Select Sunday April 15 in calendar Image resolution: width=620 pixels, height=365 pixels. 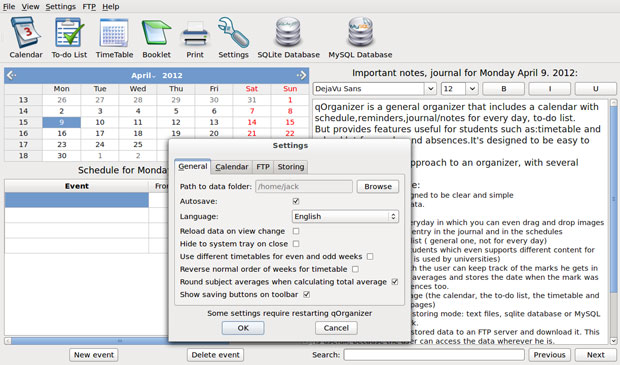point(290,122)
